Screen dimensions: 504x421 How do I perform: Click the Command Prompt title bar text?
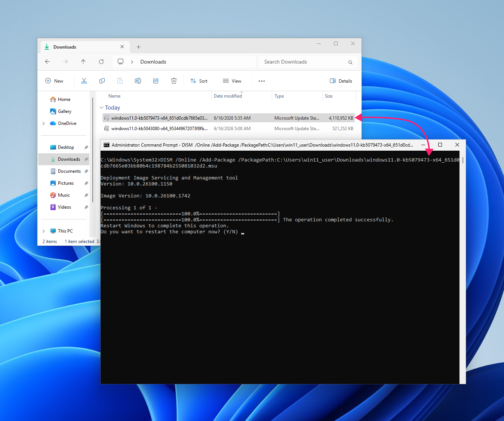[262, 145]
